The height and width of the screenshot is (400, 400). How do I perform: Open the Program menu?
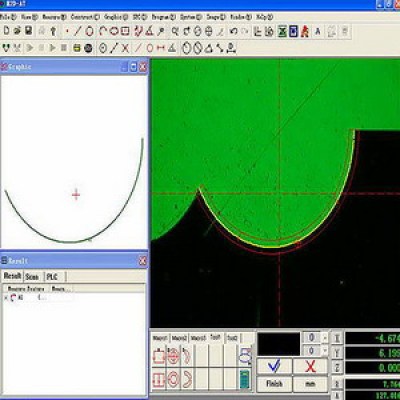(164, 17)
